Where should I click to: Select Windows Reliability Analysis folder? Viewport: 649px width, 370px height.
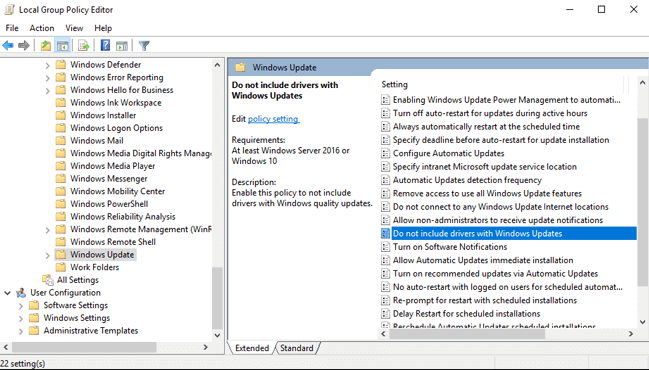point(123,216)
